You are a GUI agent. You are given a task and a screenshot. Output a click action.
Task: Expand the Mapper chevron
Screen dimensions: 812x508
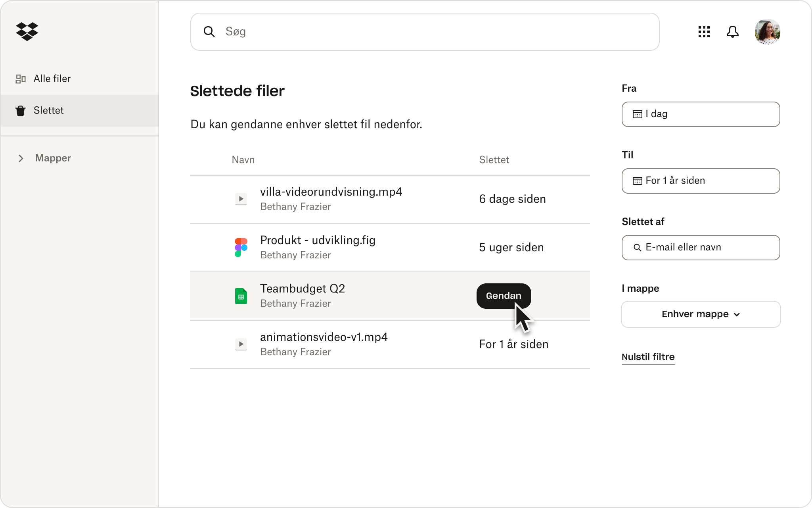coord(21,158)
